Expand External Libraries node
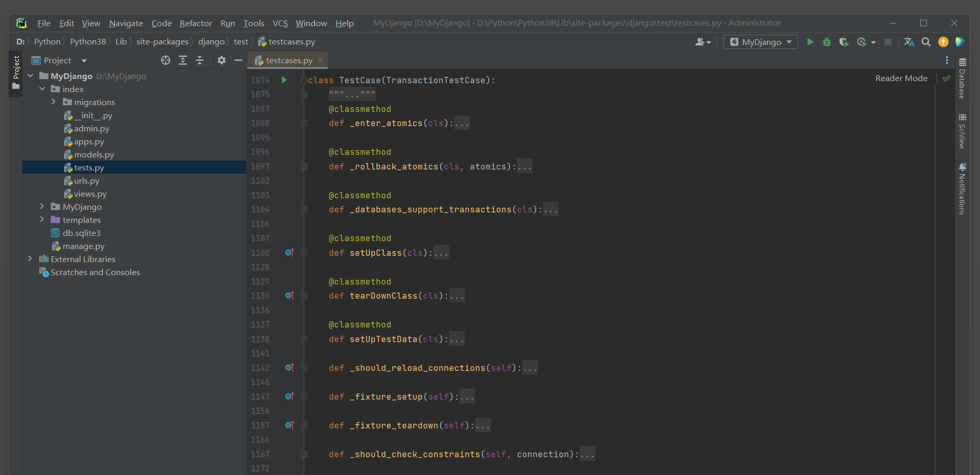This screenshot has height=475, width=980. tap(30, 259)
